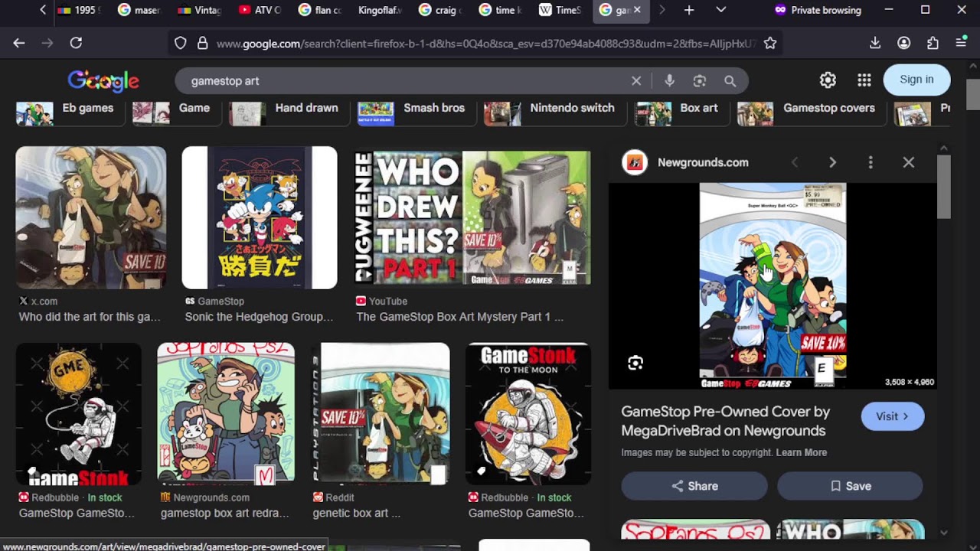Close the active tab with its X
This screenshot has height=551, width=980.
pos(637,10)
